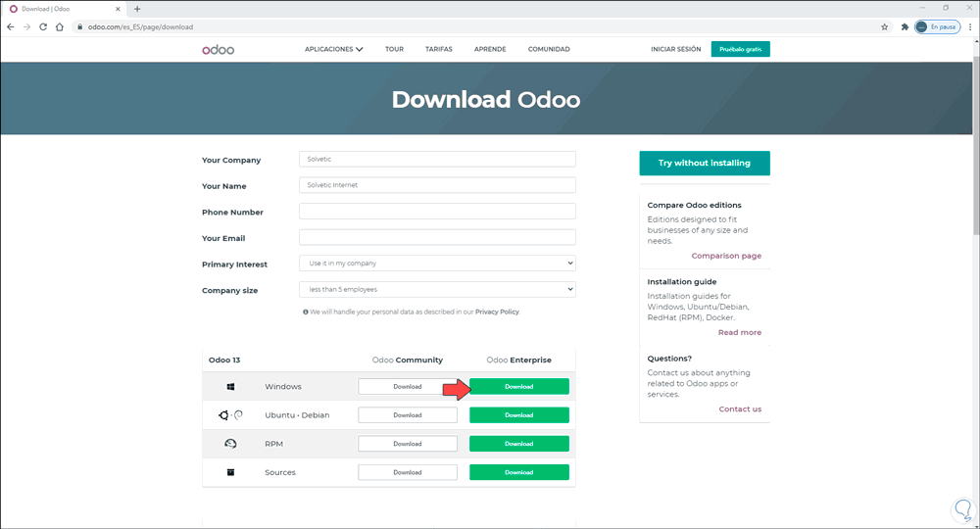Image resolution: width=980 pixels, height=529 pixels.
Task: View site info via padlock icon
Action: click(x=80, y=26)
